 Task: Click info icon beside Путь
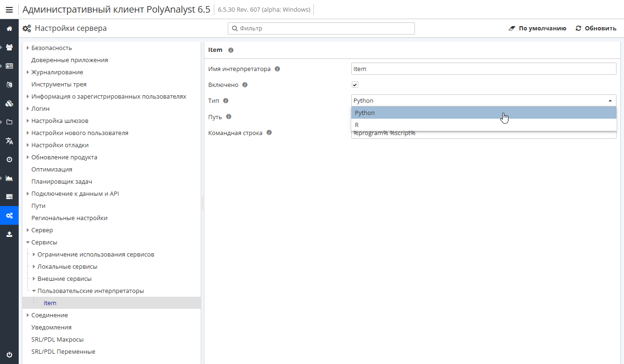click(229, 116)
